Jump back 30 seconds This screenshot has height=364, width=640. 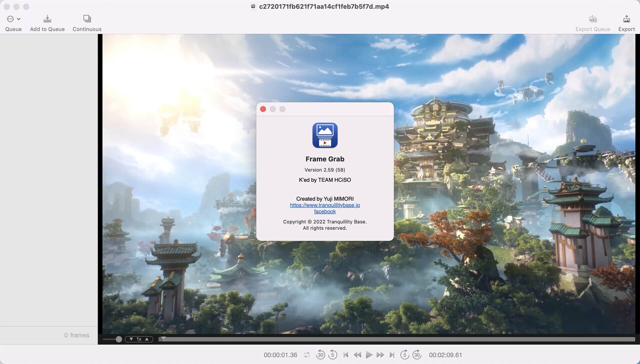320,355
